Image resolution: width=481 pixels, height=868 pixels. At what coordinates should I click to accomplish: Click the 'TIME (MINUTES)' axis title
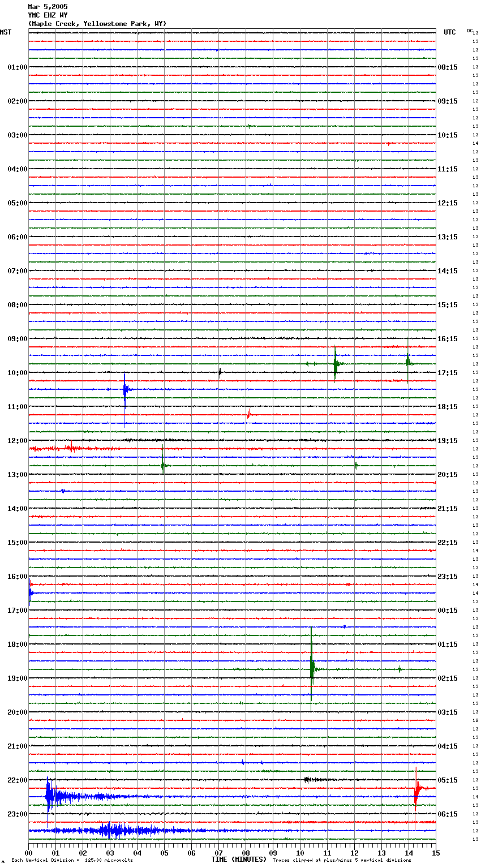tap(239, 860)
